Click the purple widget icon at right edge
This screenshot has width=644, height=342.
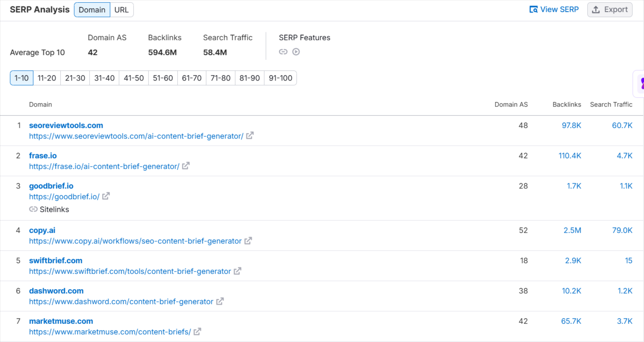coord(641,83)
